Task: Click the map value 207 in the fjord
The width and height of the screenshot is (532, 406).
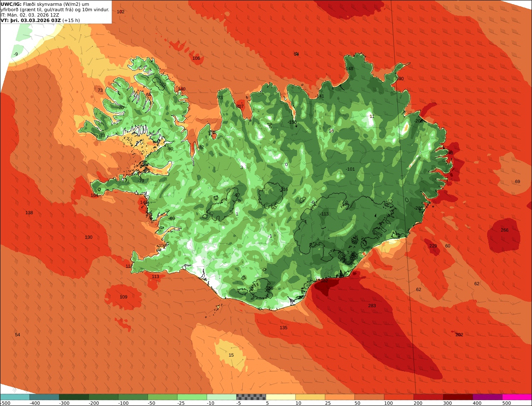Action: point(240,106)
